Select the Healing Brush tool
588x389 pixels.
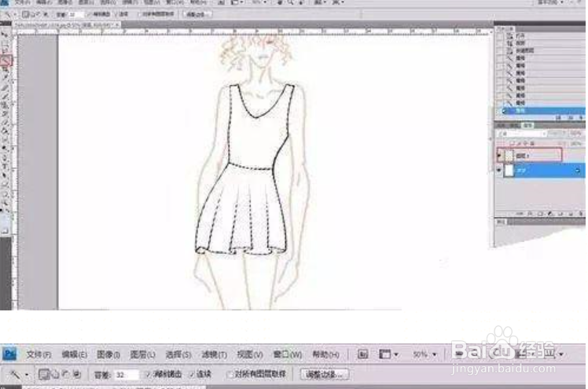(x=5, y=87)
